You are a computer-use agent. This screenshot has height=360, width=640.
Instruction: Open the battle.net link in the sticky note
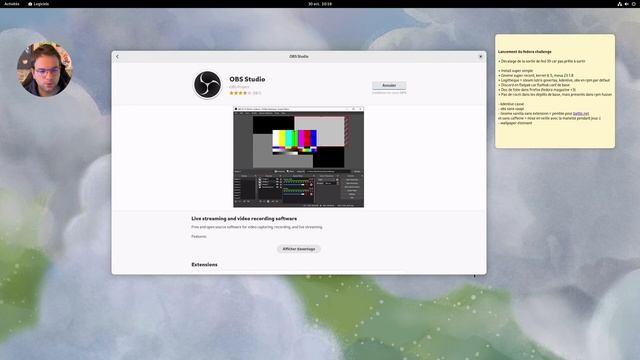(581, 113)
